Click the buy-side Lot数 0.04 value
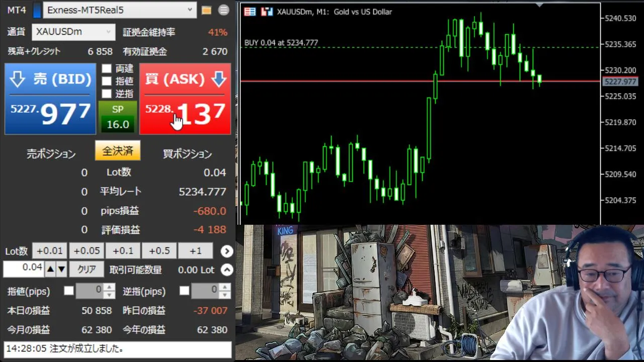The height and width of the screenshot is (362, 644). point(215,172)
